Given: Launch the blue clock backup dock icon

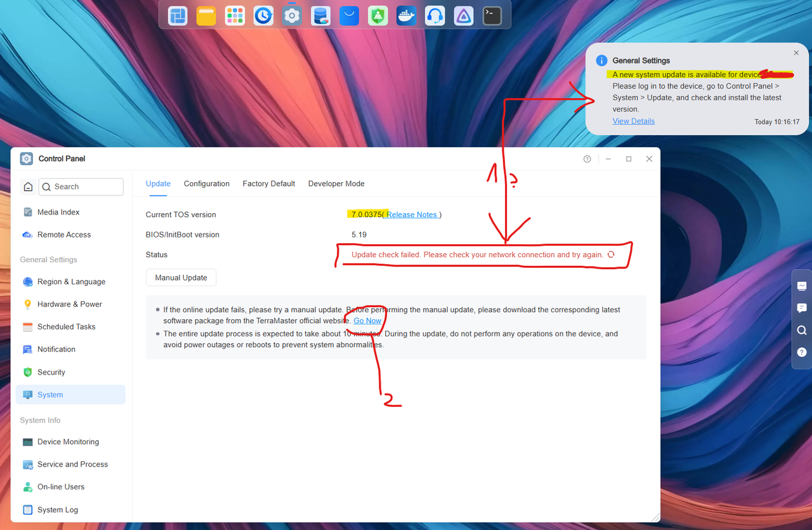Looking at the screenshot, I should (263, 16).
